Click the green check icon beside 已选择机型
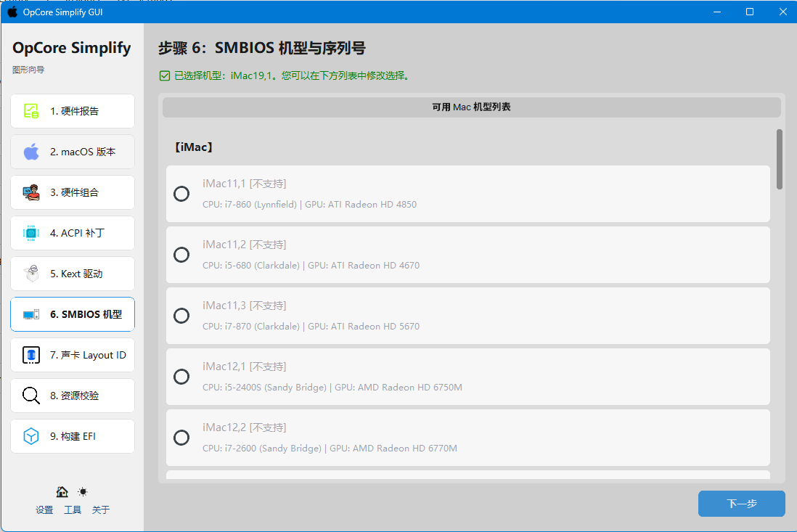The width and height of the screenshot is (797, 532). [165, 75]
